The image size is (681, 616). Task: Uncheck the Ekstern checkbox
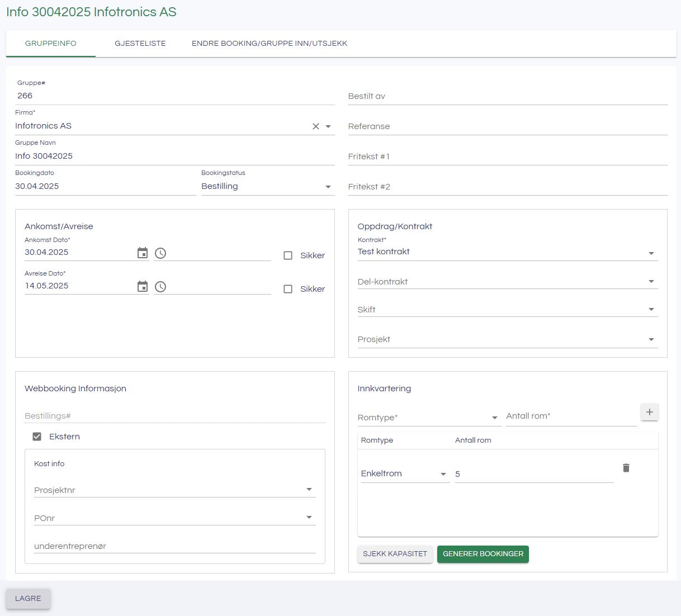point(37,437)
